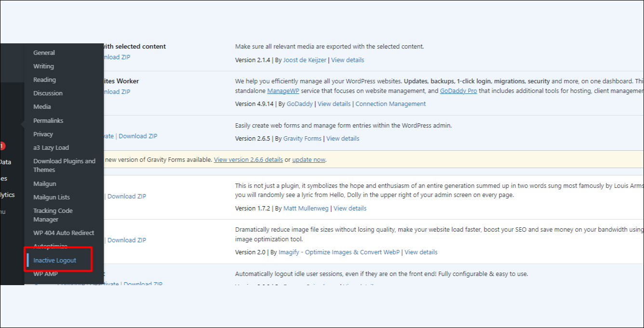This screenshot has width=644, height=328.
Task: View details for the Imagify plugin
Action: [421, 252]
